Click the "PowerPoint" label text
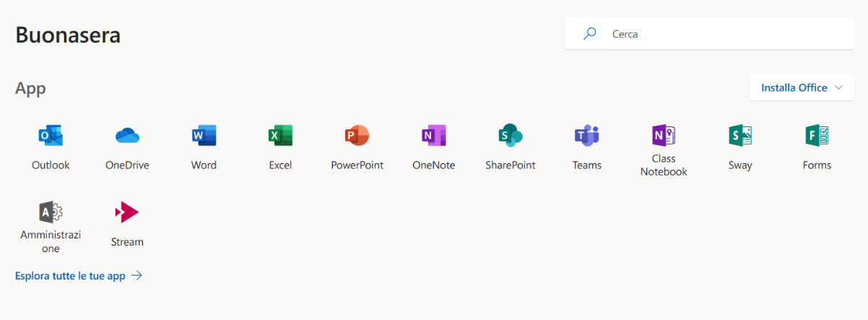This screenshot has width=868, height=320. pos(357,165)
